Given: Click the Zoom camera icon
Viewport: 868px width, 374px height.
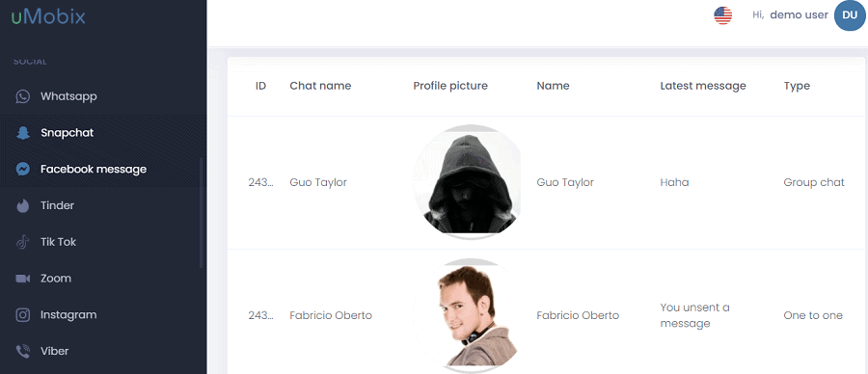Looking at the screenshot, I should click(x=23, y=279).
